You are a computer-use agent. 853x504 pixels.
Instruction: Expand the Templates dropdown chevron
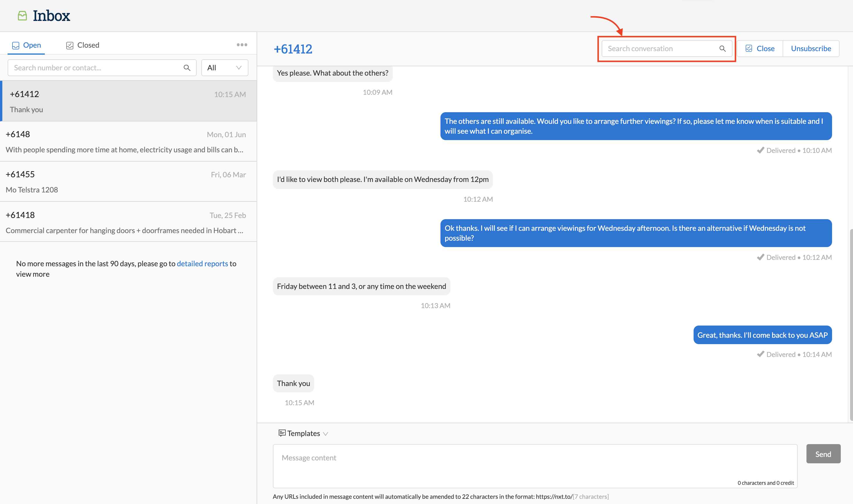click(325, 434)
